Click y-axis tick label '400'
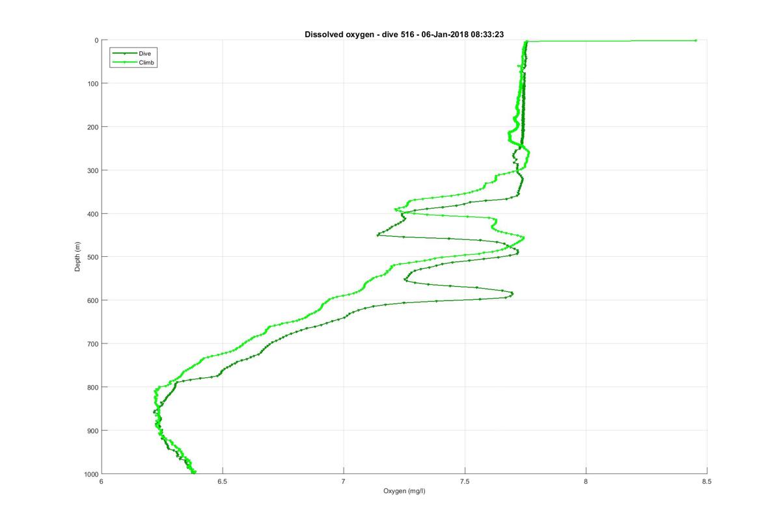781x532 pixels. [x=92, y=213]
